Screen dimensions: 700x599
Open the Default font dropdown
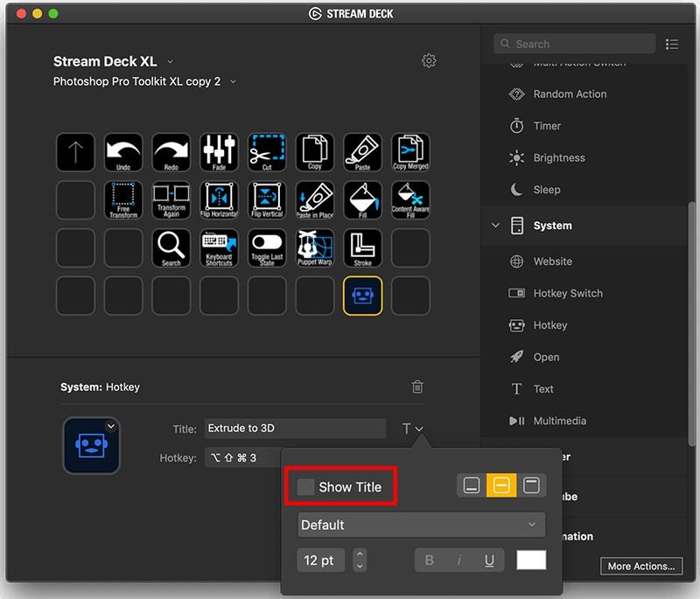(422, 525)
